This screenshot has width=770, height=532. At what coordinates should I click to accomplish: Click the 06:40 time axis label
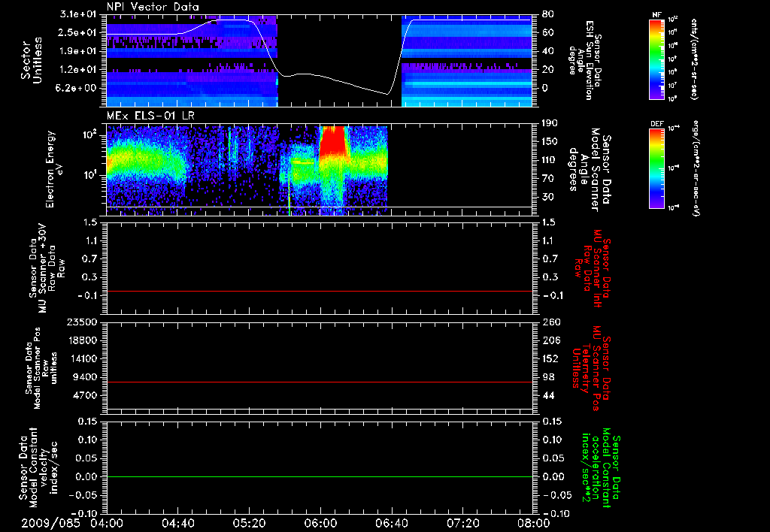point(391,523)
